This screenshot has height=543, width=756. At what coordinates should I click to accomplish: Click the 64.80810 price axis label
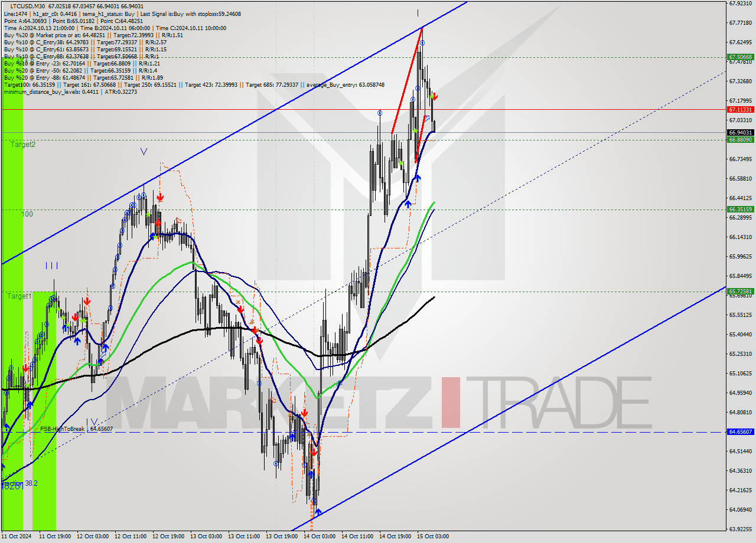(x=740, y=412)
